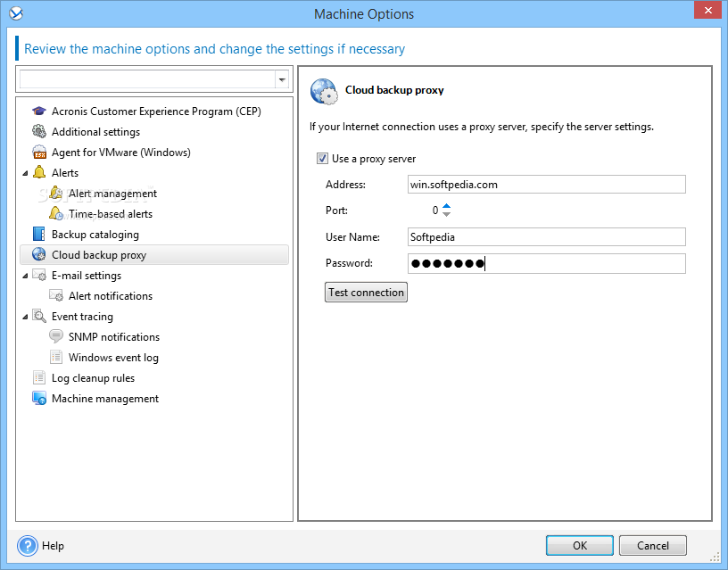Click the Agent for VMware icon
The width and height of the screenshot is (728, 570).
[x=39, y=153]
